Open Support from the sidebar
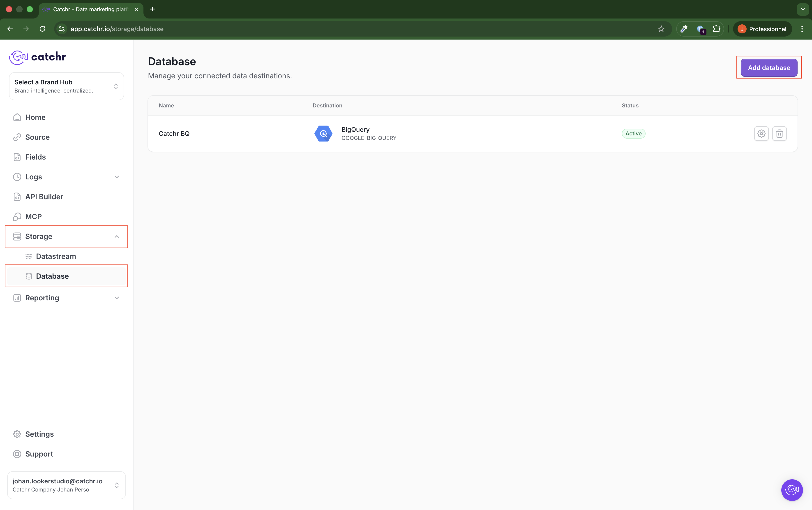Screen dimensions: 812x510 click(39, 454)
